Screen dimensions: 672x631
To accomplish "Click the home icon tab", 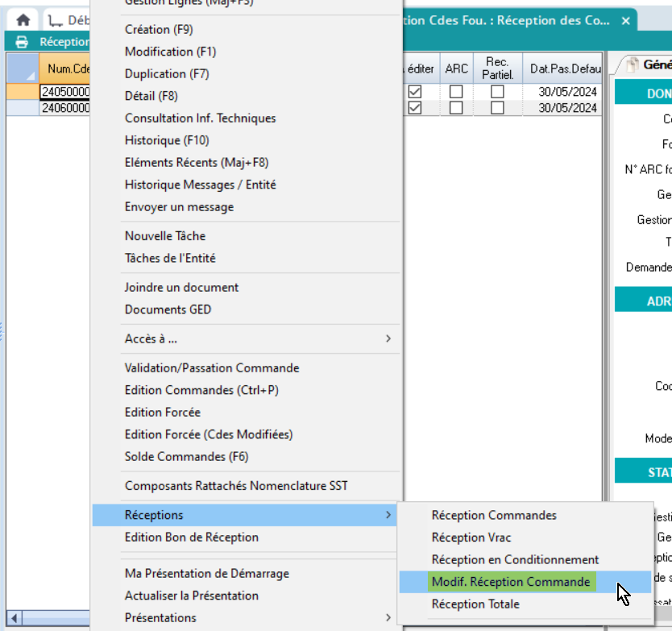I will tap(23, 21).
